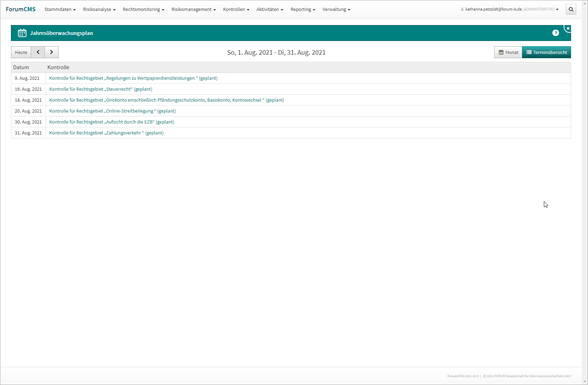The width and height of the screenshot is (588, 385).
Task: Open the Kontrollen menu
Action: [x=236, y=10]
